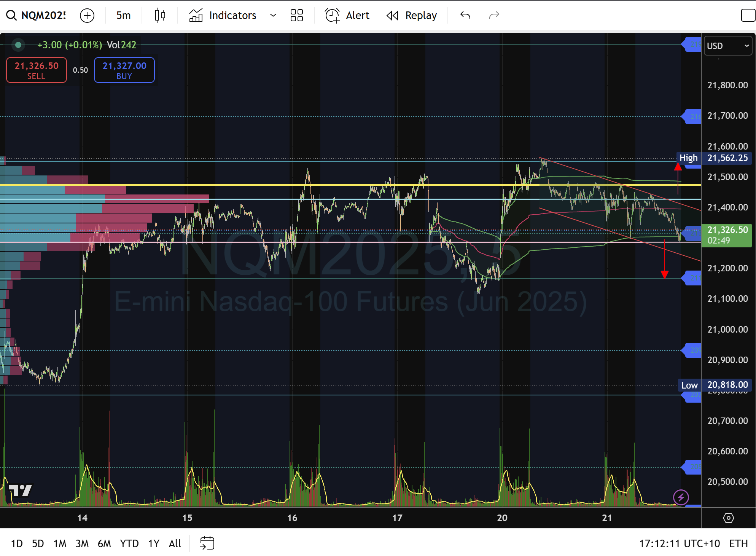Open the layout grid selector

coord(297,15)
